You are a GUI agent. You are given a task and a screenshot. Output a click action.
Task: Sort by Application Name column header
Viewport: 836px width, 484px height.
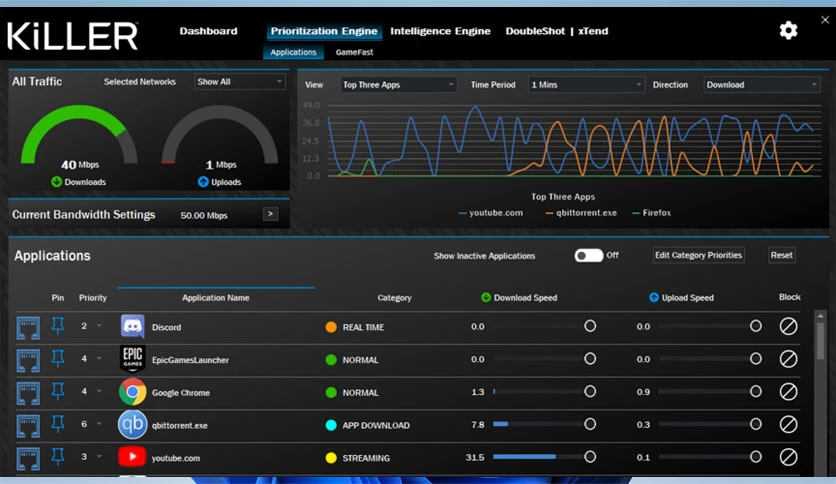click(215, 297)
